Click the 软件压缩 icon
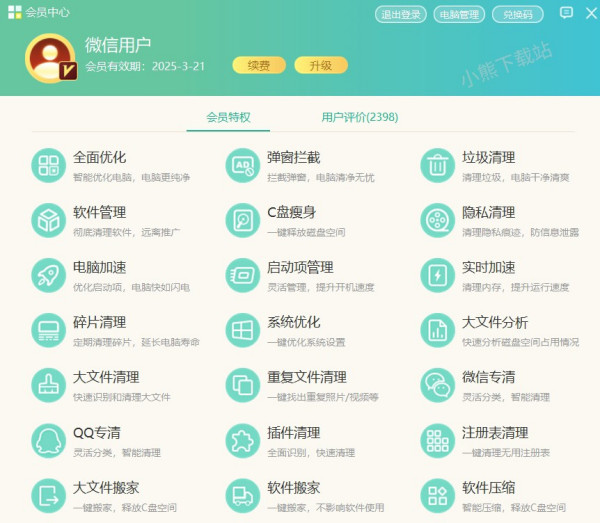Viewport: 600px width, 523px height. click(438, 496)
